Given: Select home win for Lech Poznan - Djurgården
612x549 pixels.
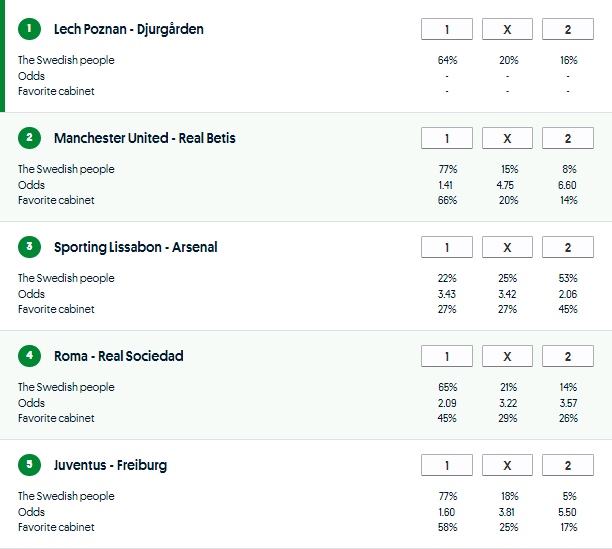Looking at the screenshot, I should pyautogui.click(x=447, y=29).
